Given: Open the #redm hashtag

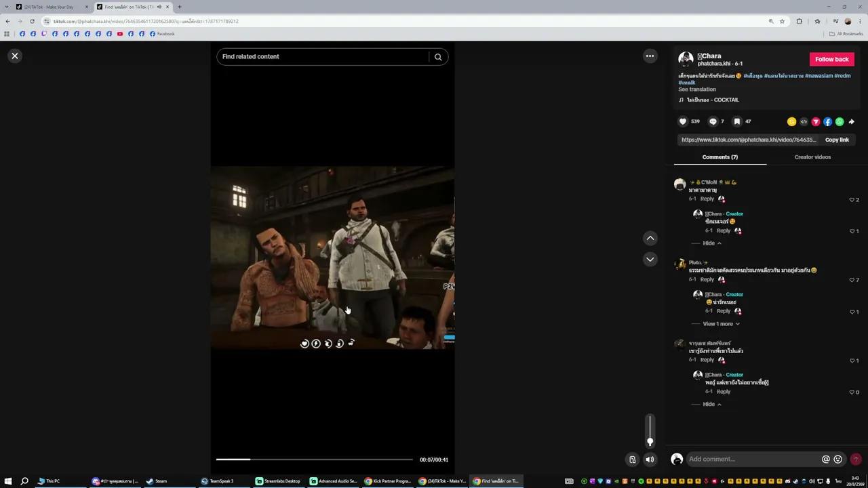Looking at the screenshot, I should 842,76.
